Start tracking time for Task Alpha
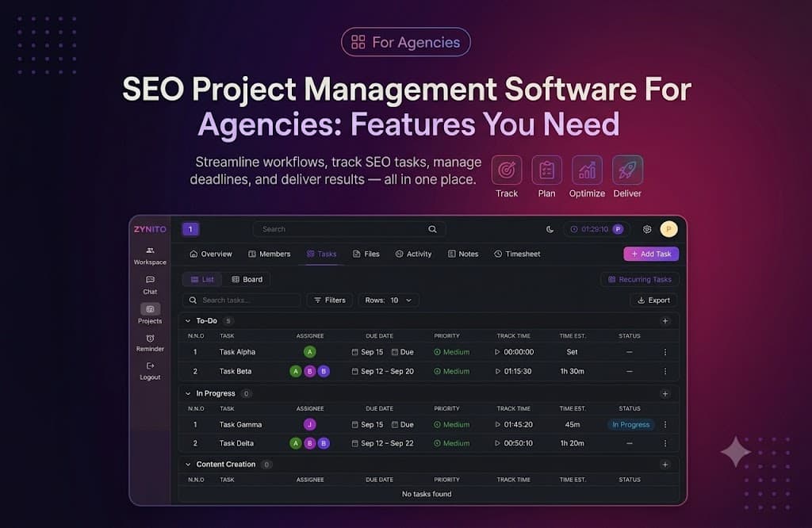 497,352
